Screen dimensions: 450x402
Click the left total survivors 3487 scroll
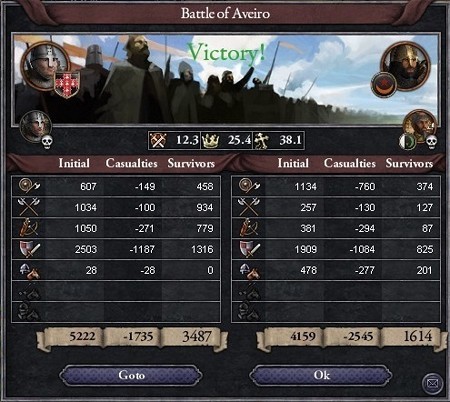coord(195,337)
